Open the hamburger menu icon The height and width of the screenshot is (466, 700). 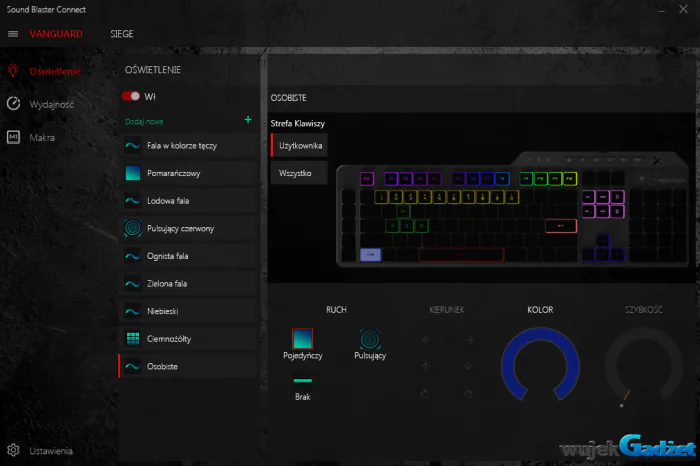[x=13, y=34]
